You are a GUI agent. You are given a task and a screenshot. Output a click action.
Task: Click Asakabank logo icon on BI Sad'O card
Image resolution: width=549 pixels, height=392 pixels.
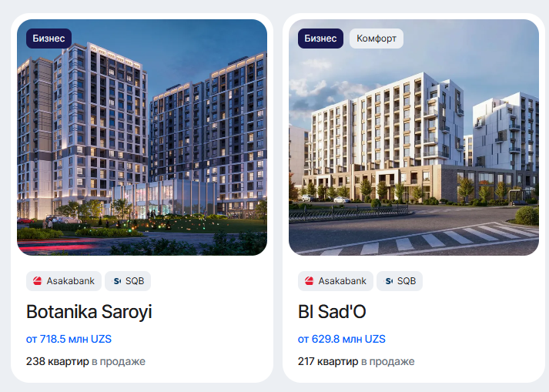click(310, 281)
